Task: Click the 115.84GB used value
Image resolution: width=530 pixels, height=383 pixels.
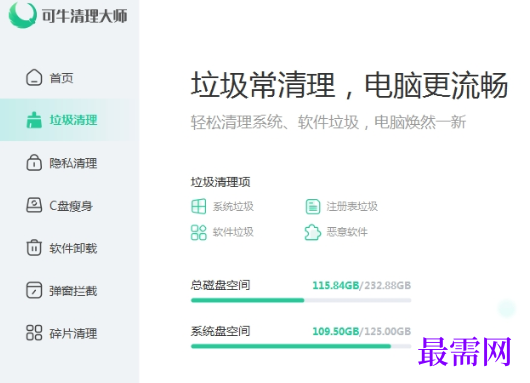Action: click(x=336, y=286)
